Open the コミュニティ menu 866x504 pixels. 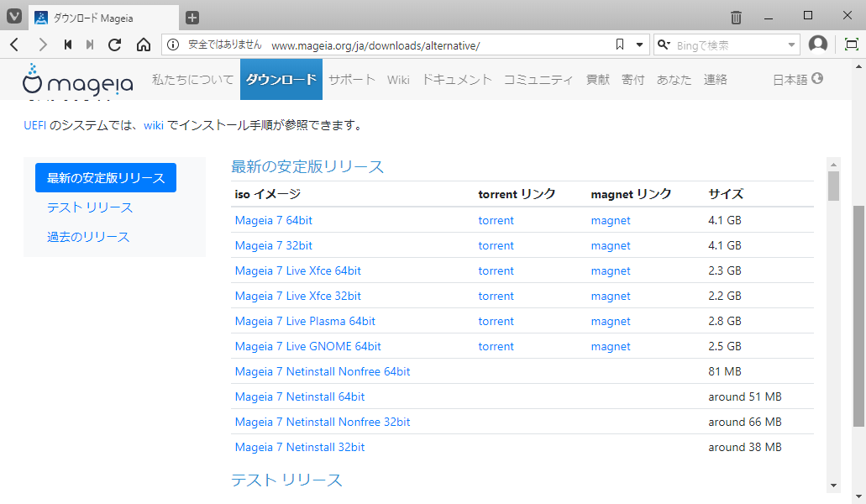point(538,80)
